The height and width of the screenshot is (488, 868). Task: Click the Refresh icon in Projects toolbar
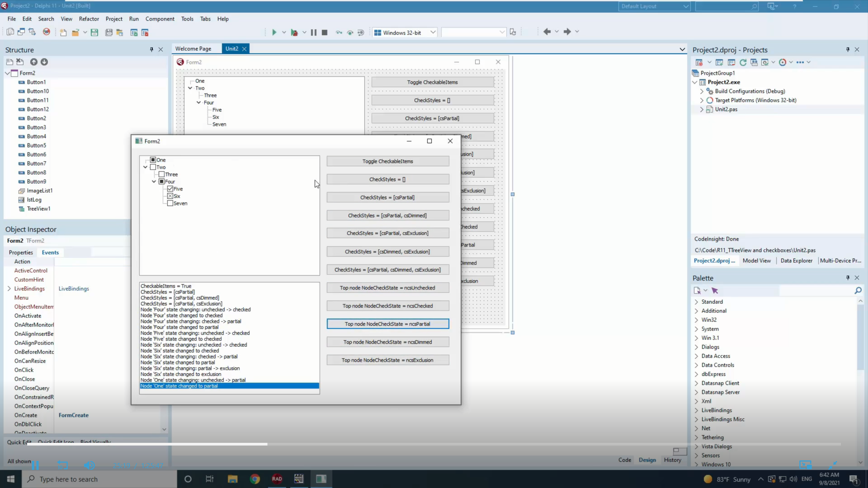[743, 62]
